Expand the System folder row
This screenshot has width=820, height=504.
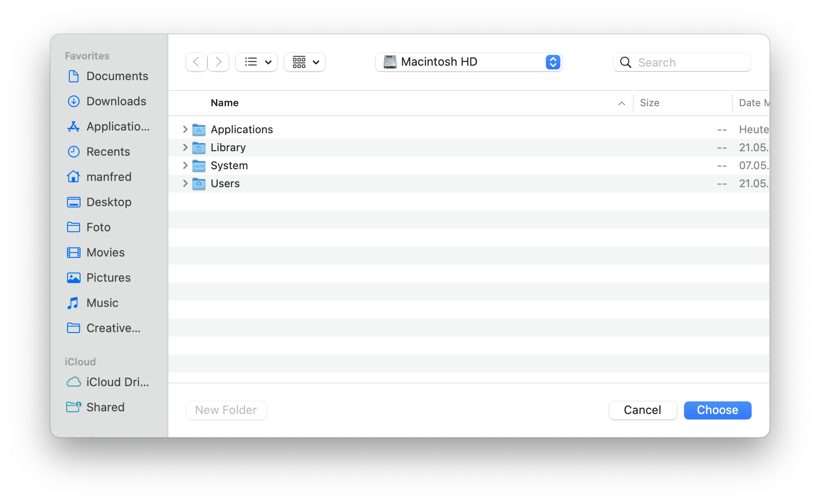pos(185,166)
